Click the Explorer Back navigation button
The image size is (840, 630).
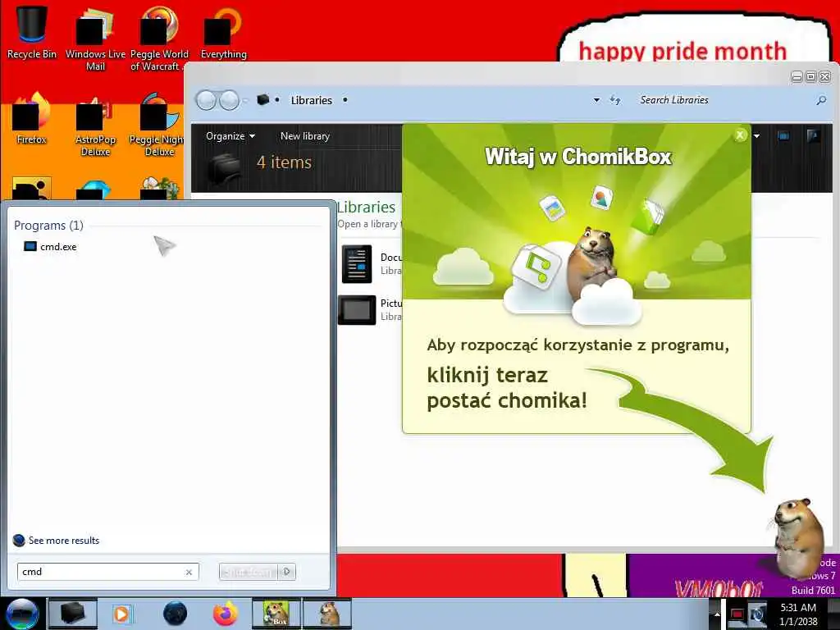pyautogui.click(x=206, y=100)
